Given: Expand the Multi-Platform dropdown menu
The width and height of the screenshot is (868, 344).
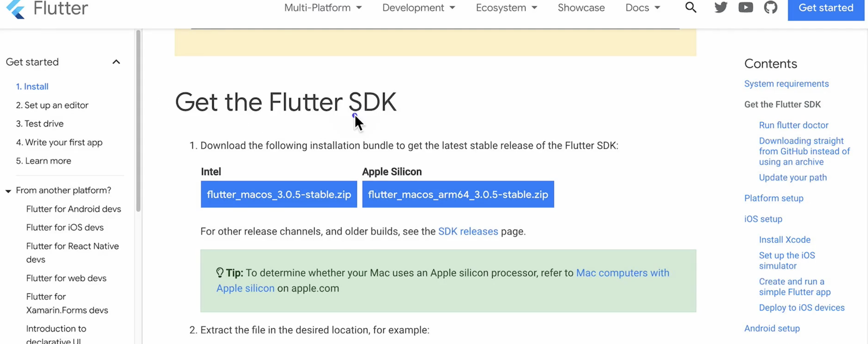Looking at the screenshot, I should click(323, 8).
